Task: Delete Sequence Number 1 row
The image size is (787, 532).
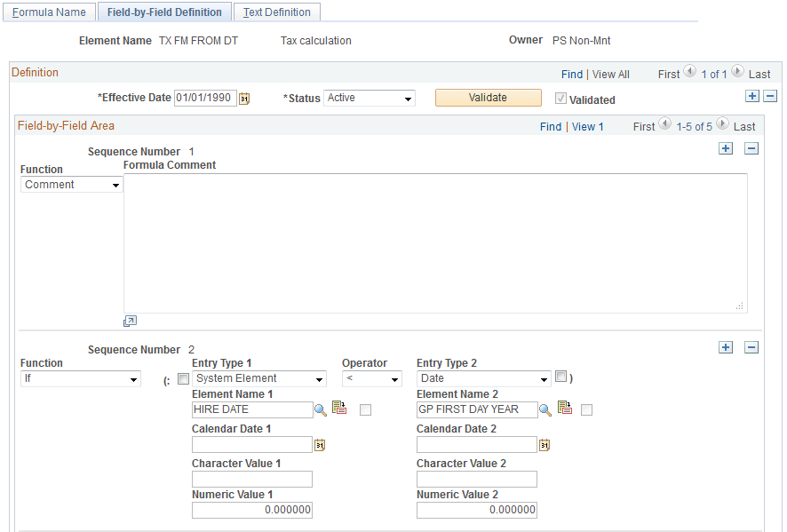Action: pos(751,148)
